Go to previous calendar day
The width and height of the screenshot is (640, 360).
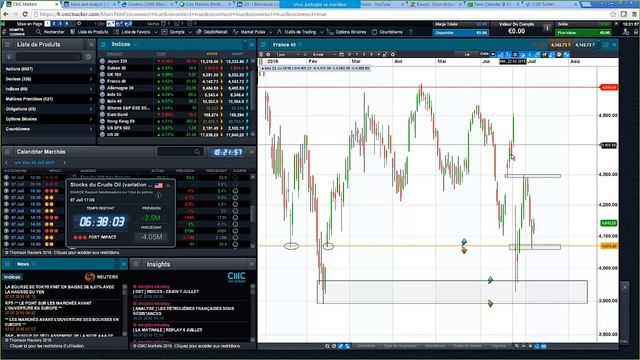click(6, 162)
